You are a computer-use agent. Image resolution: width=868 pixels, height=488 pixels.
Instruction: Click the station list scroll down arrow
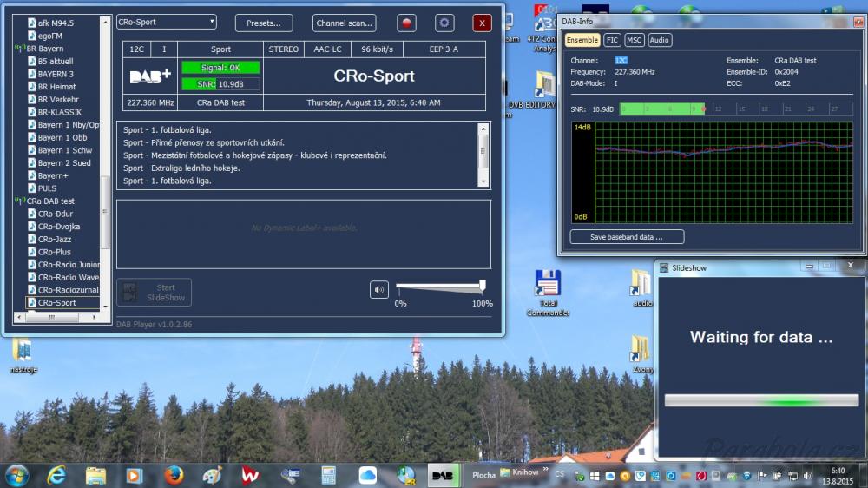[x=105, y=307]
